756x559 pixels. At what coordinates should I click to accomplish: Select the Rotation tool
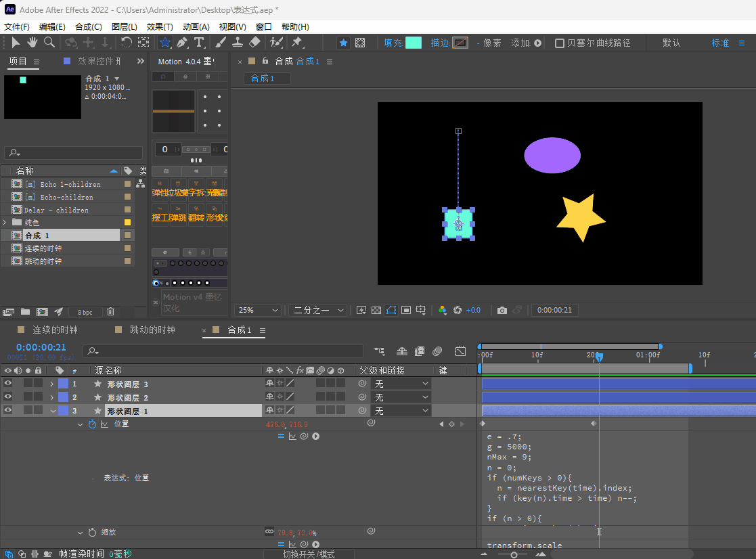126,43
